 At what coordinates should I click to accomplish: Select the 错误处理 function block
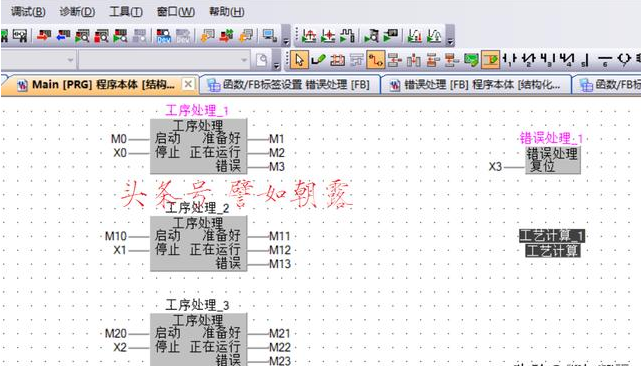552,160
